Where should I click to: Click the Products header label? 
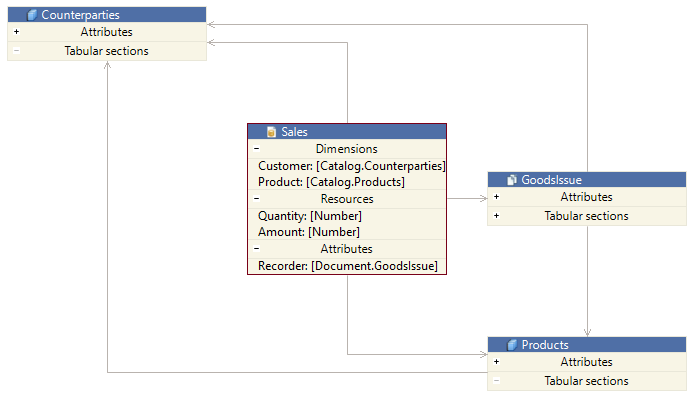[x=545, y=345]
